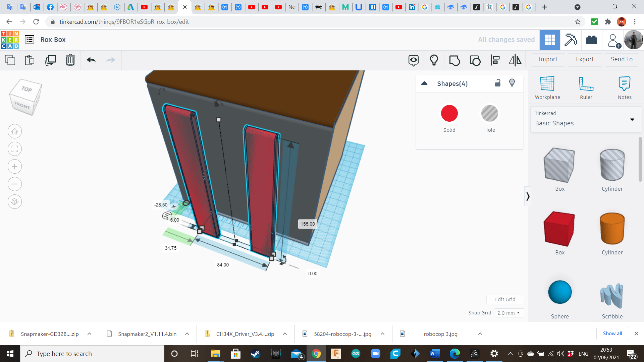Toggle visibility lightbulb in Shapes panel
The width and height of the screenshot is (644, 362).
[x=512, y=83]
